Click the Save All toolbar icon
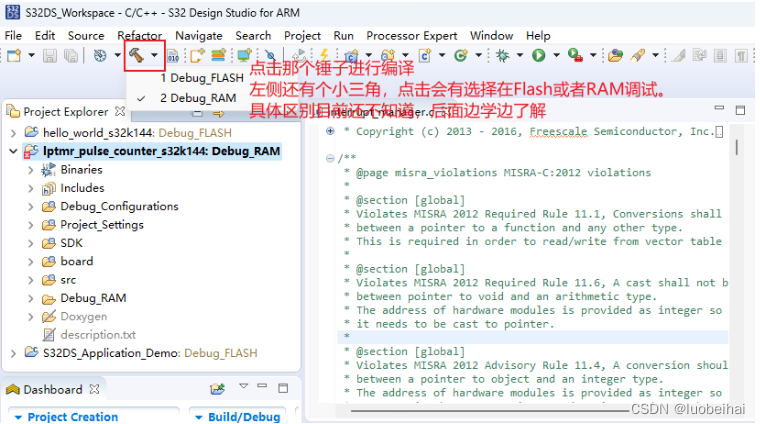Image resolution: width=760 pixels, height=424 pixels. (x=71, y=56)
